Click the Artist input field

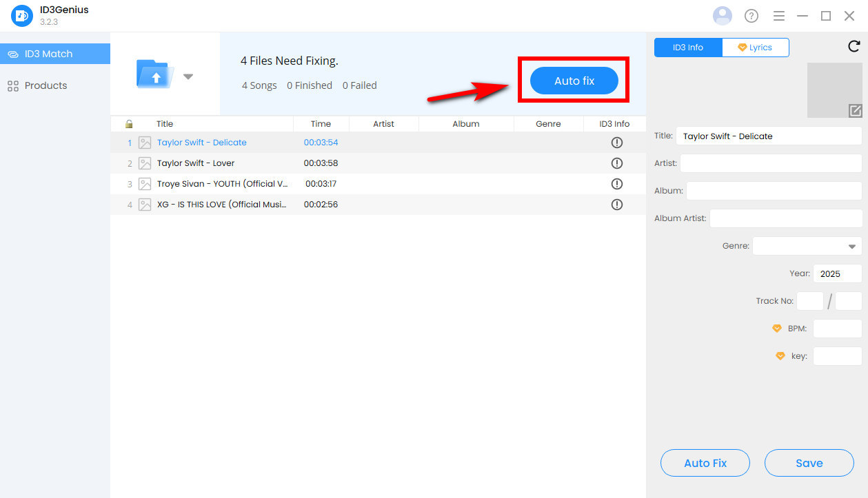[x=771, y=163]
